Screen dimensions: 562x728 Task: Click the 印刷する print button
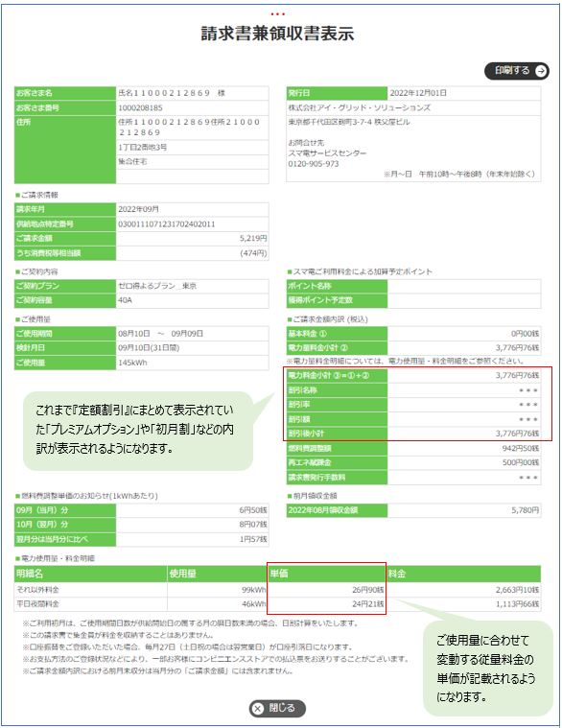[x=517, y=71]
